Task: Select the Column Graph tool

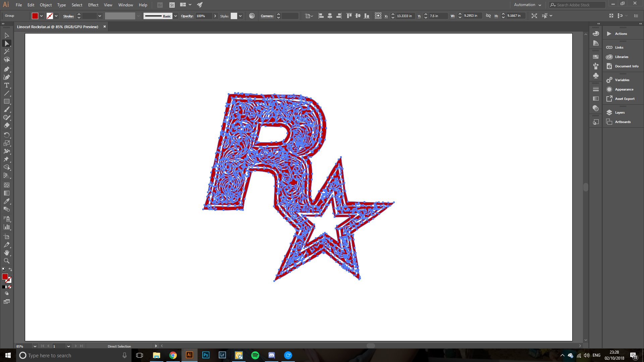Action: point(6,227)
